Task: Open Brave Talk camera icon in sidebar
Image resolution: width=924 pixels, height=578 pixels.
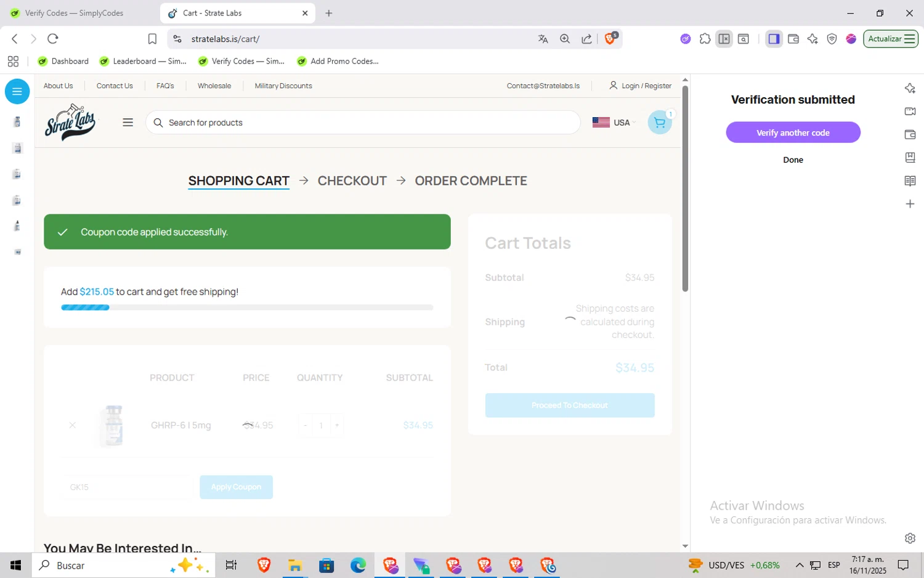Action: [910, 112]
